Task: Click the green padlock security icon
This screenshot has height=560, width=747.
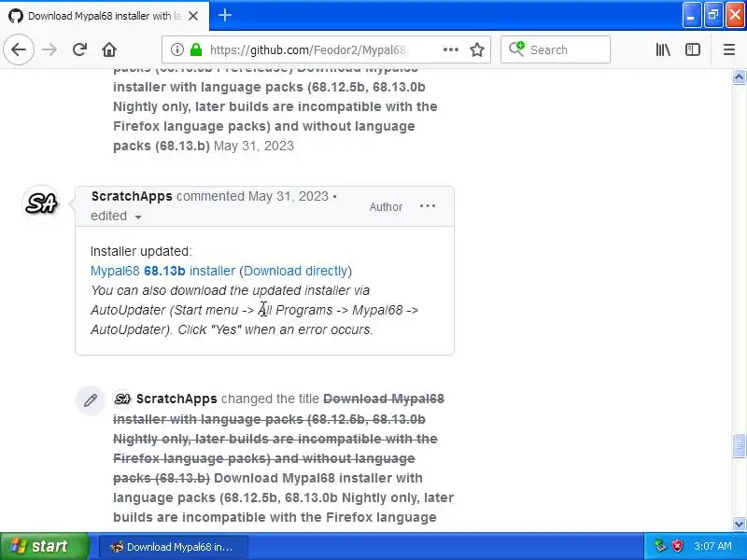Action: point(196,49)
